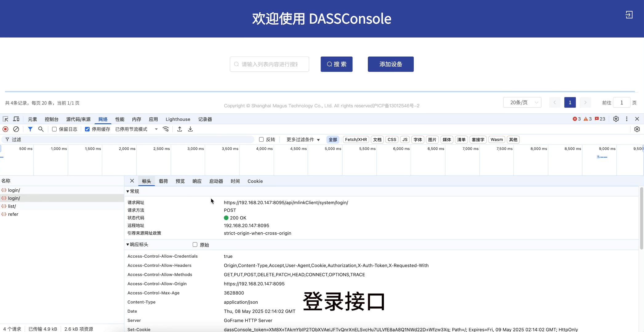Viewport: 644px width, 332px height.
Task: Click the 添加设备 button
Action: pos(391,64)
